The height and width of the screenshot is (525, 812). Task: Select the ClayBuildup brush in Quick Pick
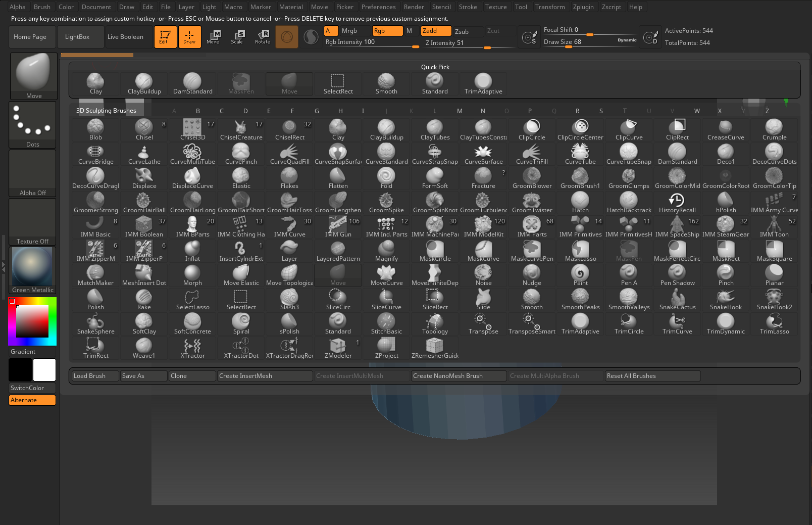tap(144, 84)
